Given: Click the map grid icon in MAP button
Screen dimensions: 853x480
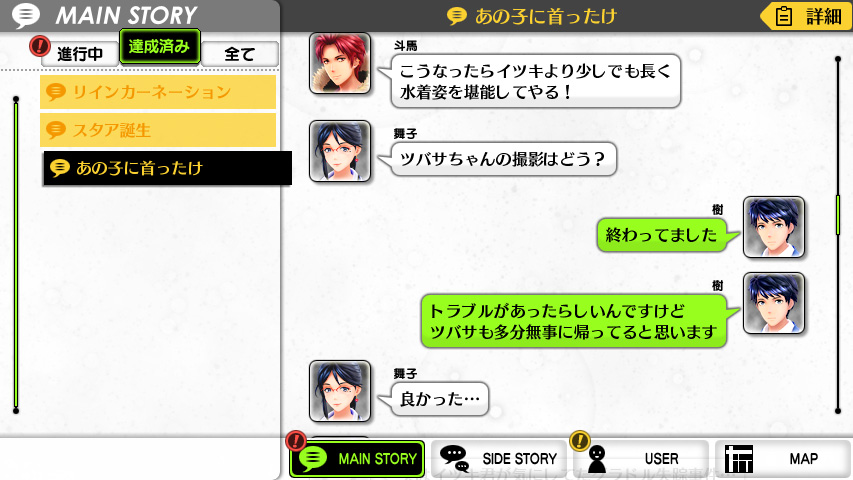Looking at the screenshot, I should 739,459.
